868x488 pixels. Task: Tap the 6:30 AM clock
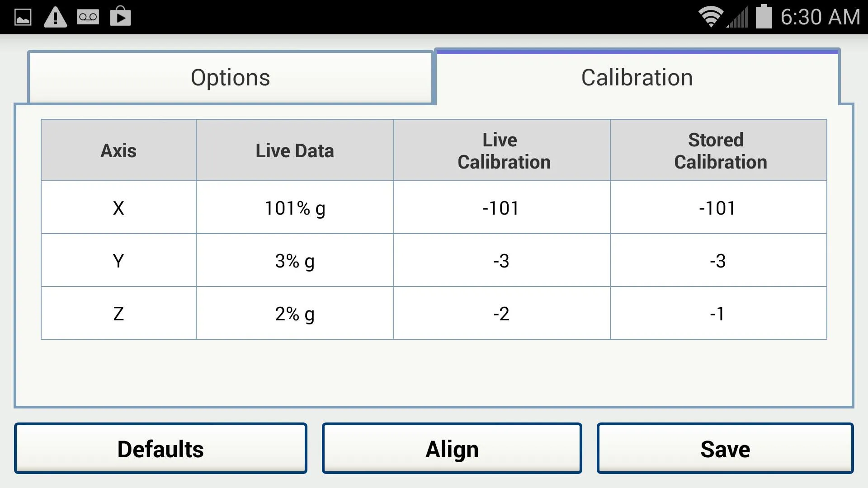point(820,17)
